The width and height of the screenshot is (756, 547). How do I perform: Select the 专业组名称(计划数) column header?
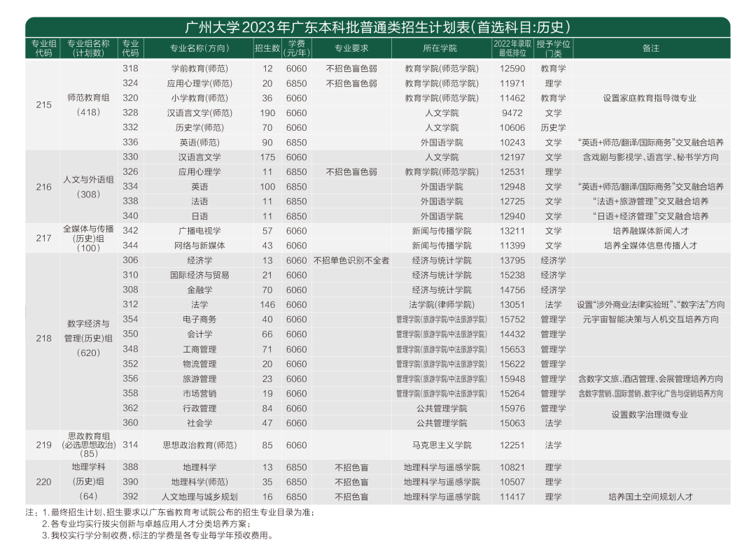click(88, 48)
